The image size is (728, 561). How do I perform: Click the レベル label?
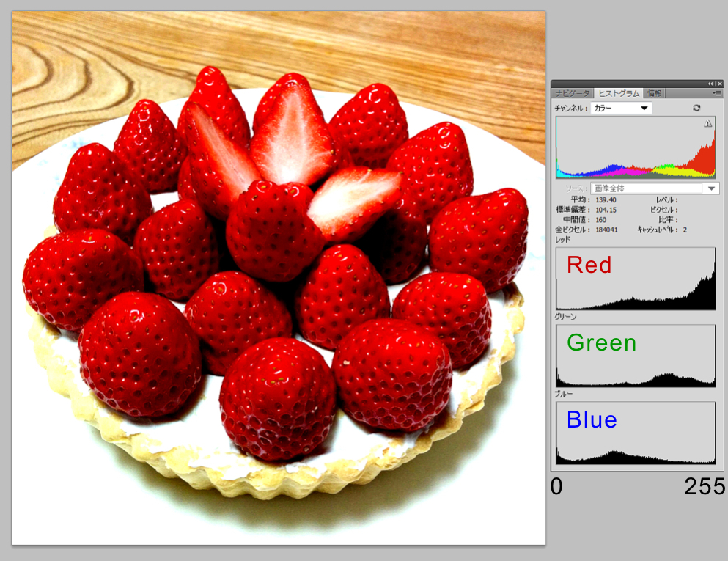click(666, 199)
